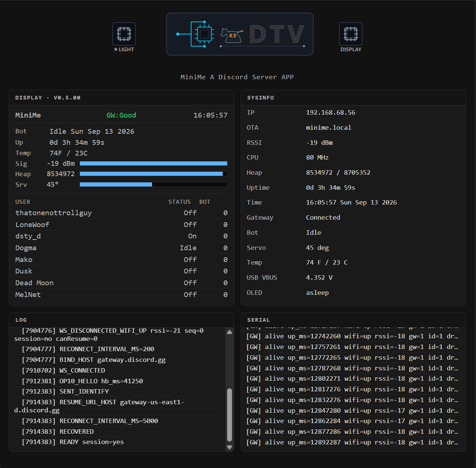Image resolution: width=476 pixels, height=468 pixels.
Task: Click the Bot Idle Sun Sep 13 2026 line
Action: [x=75, y=132]
